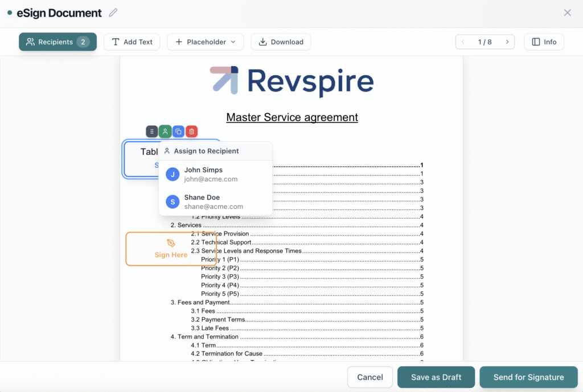Toggle the Recipients panel
This screenshot has height=392, width=583.
58,42
